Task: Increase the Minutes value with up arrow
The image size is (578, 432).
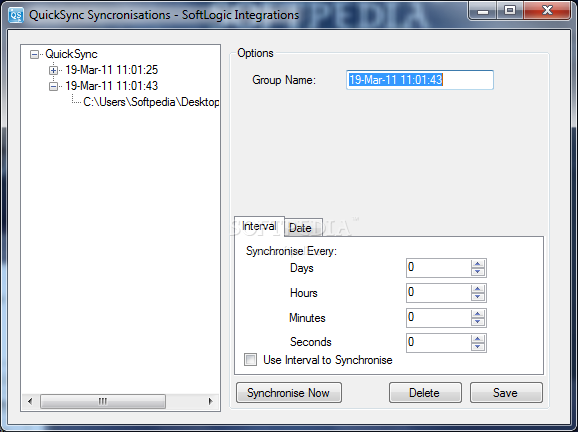Action: (x=478, y=314)
